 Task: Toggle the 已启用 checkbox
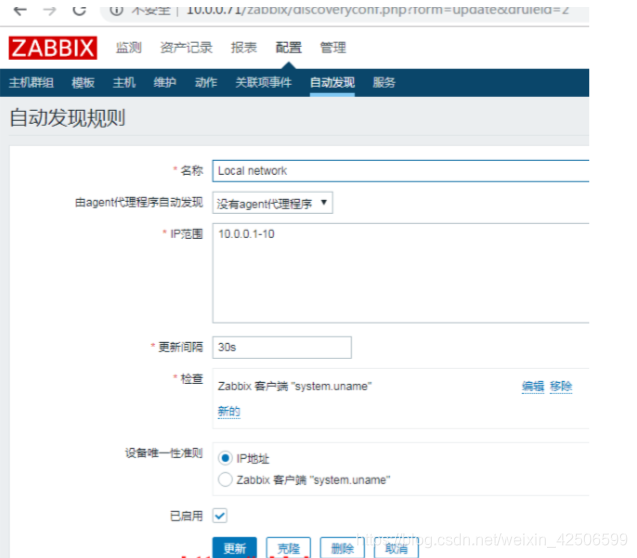pos(220,516)
